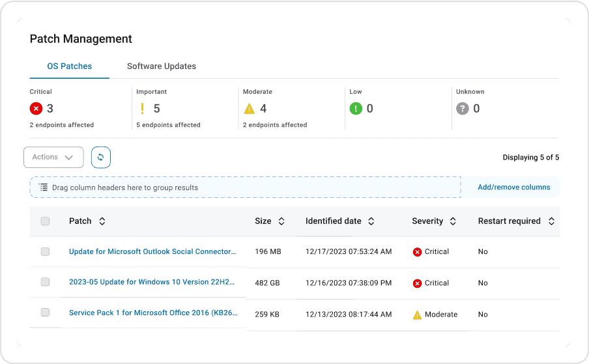This screenshot has width=589, height=364.
Task: Click the green Low severity icon
Action: pyautogui.click(x=356, y=109)
